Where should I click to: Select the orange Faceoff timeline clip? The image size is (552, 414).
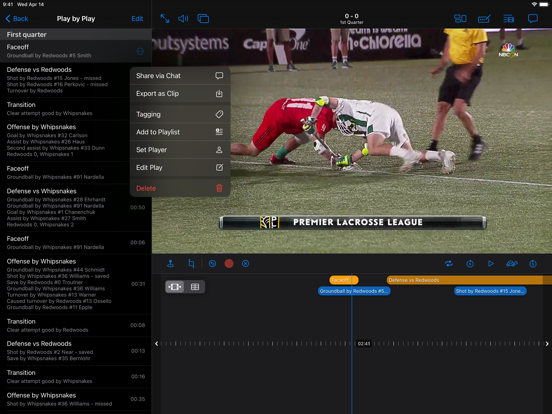point(344,280)
